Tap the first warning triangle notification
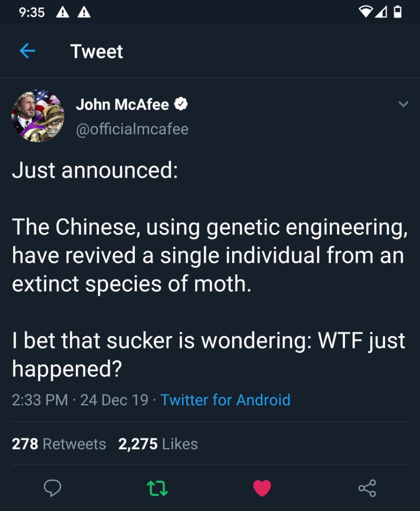420x511 pixels. (x=63, y=13)
